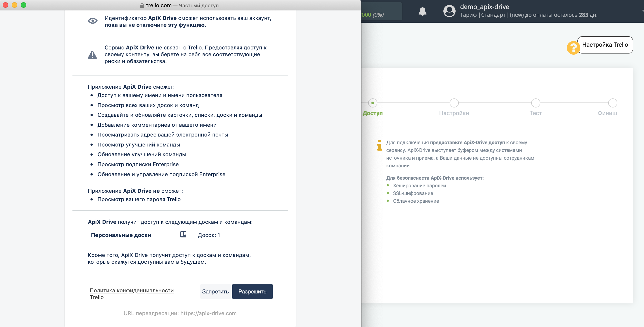Click the lock icon in trello.com title bar
The width and height of the screenshot is (644, 327).
click(142, 5)
